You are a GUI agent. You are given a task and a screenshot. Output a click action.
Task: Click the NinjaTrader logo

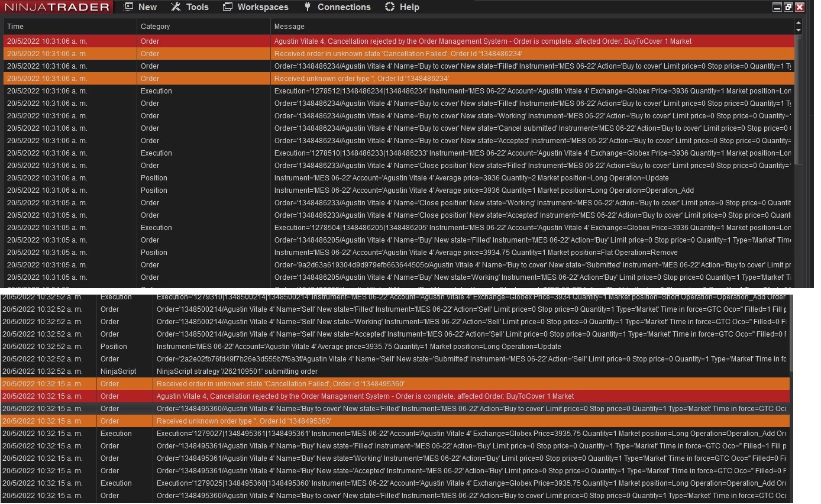pyautogui.click(x=57, y=7)
